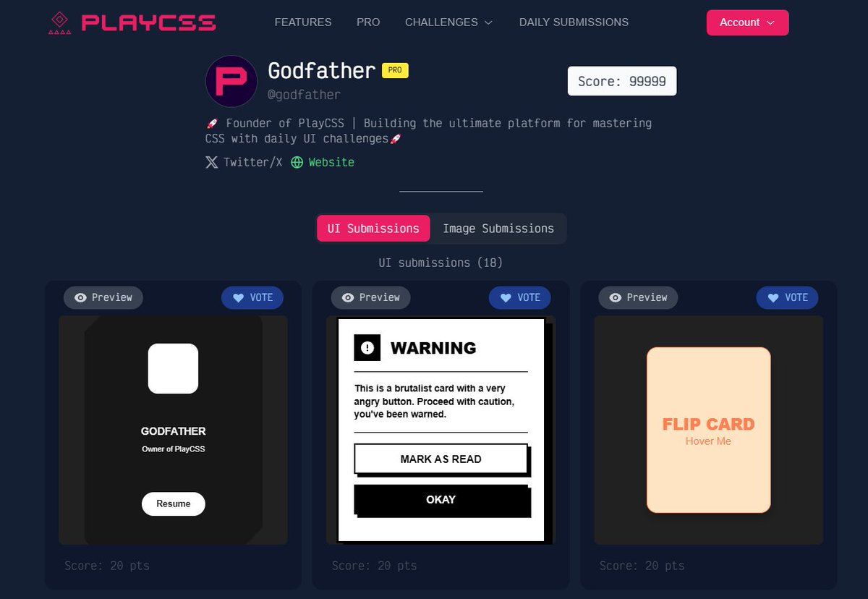Open DAILY SUBMISSIONS page
Viewport: 868px width, 599px height.
pos(574,22)
